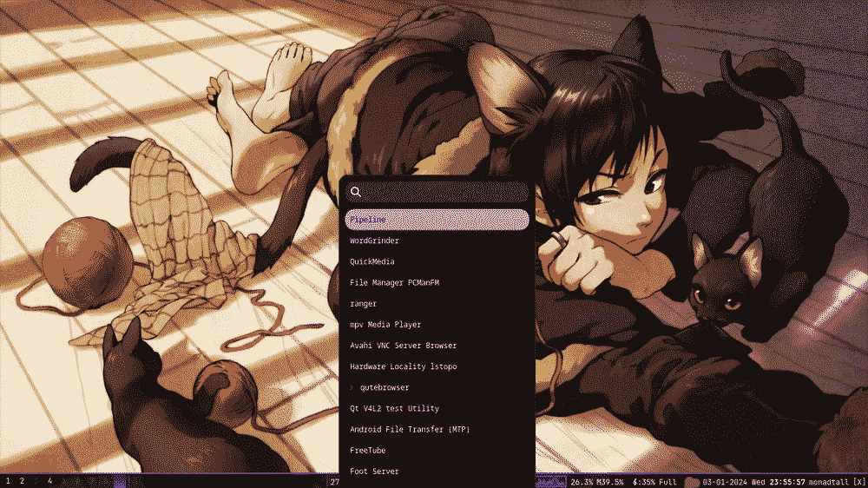
Task: Select the Foot Server entry
Action: pyautogui.click(x=374, y=472)
